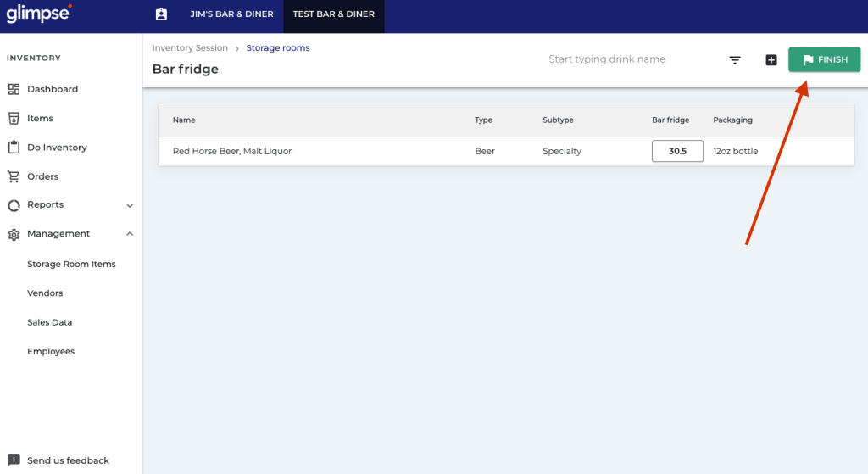Click the Subtype column header
This screenshot has height=474, width=868.
[x=558, y=120]
